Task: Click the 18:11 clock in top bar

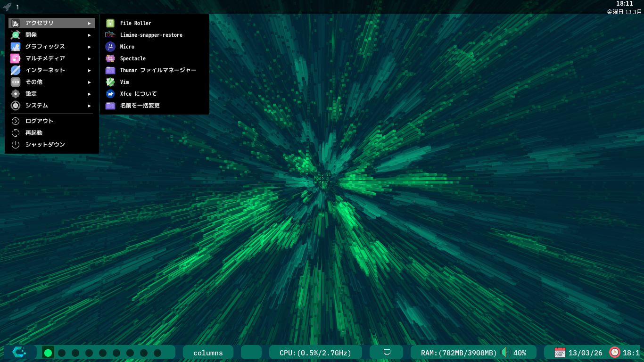Action: point(625,4)
